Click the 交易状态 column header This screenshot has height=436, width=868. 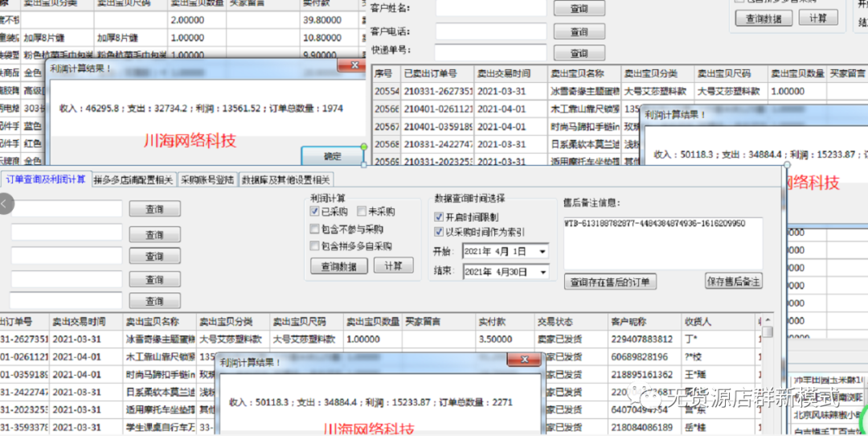pos(570,321)
